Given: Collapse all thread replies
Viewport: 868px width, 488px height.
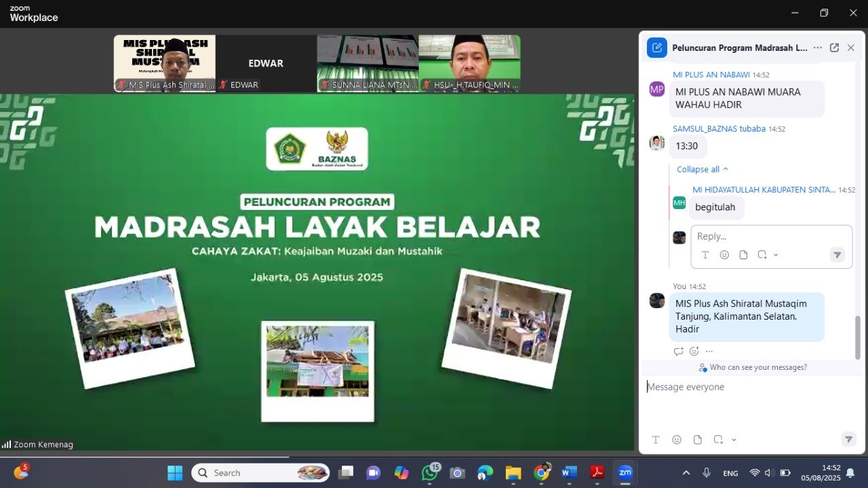Looking at the screenshot, I should click(x=702, y=169).
